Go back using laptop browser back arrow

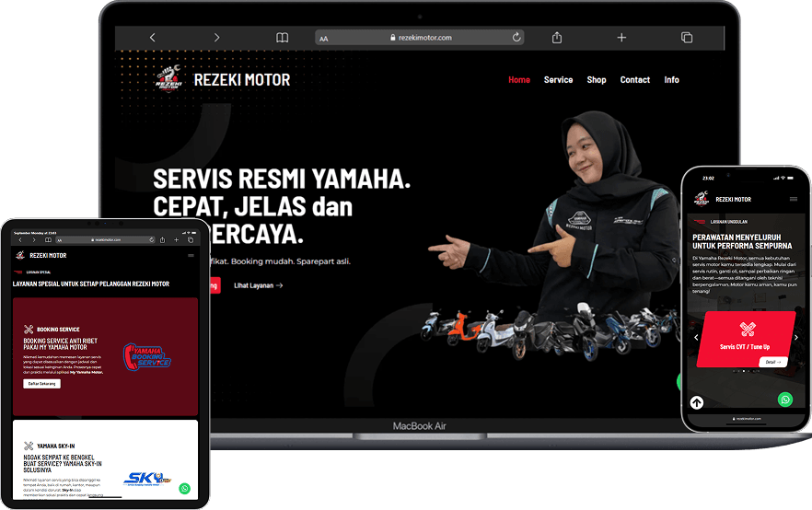(x=152, y=38)
